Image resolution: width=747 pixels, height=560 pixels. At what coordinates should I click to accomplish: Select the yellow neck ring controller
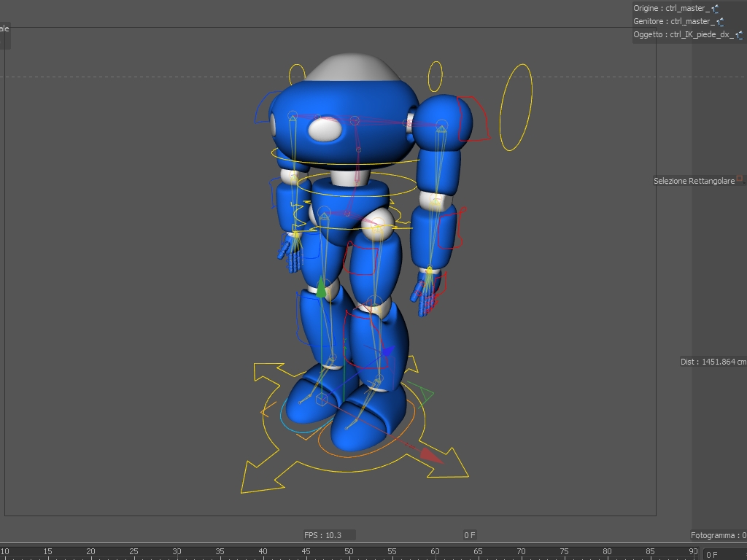tap(356, 184)
